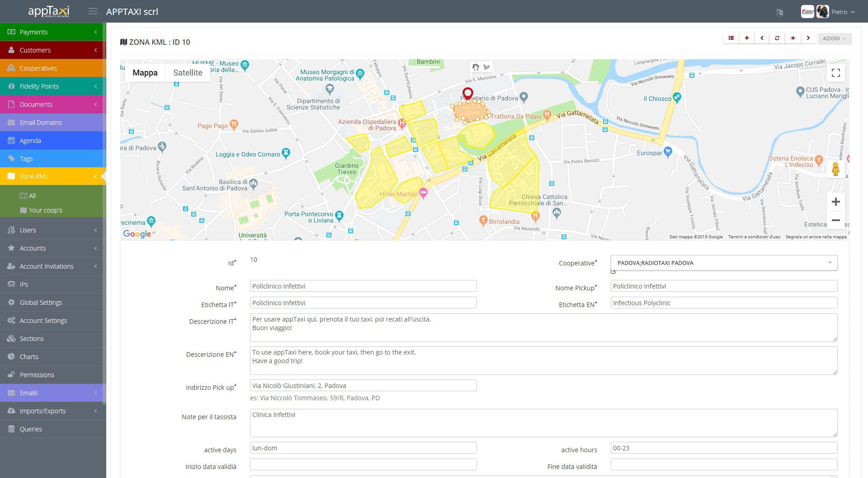This screenshot has height=478, width=868.
Task: Open Cooperatives in sidebar
Action: pos(52,68)
